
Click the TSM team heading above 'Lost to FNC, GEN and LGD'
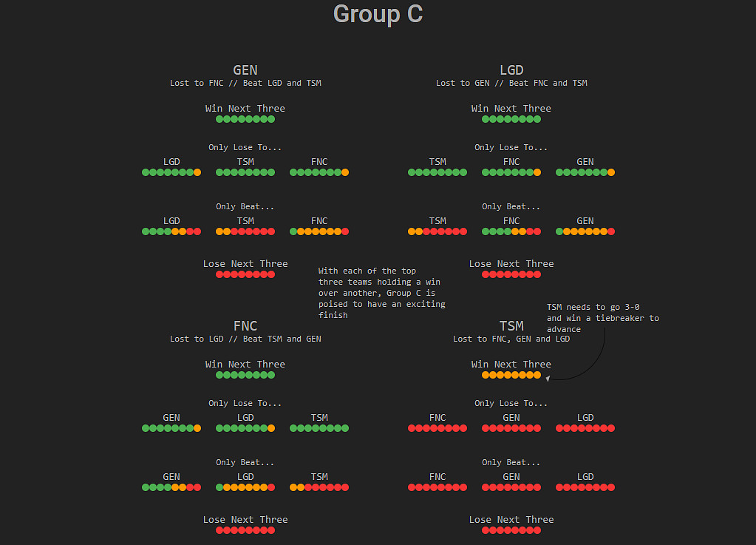pyautogui.click(x=511, y=326)
